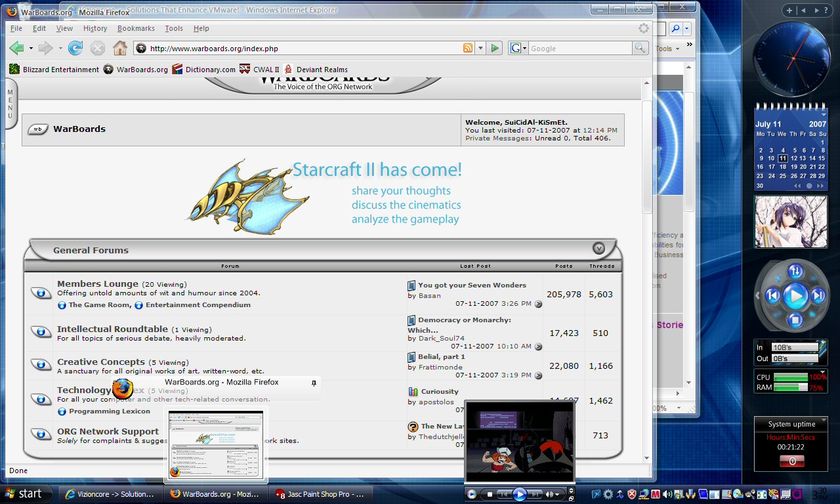
Task: Open the search engine selector dropdown
Action: 518,48
